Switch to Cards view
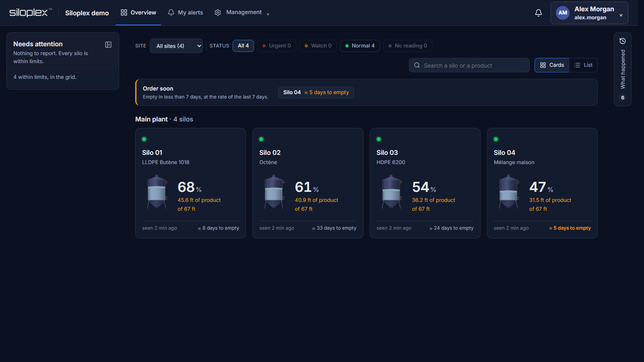This screenshot has height=362, width=644. (552, 65)
